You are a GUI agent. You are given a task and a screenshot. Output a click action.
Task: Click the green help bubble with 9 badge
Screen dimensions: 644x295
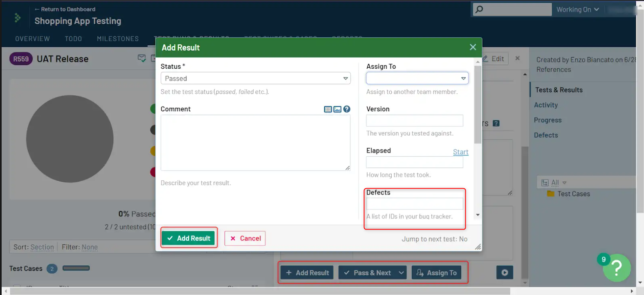click(x=617, y=268)
